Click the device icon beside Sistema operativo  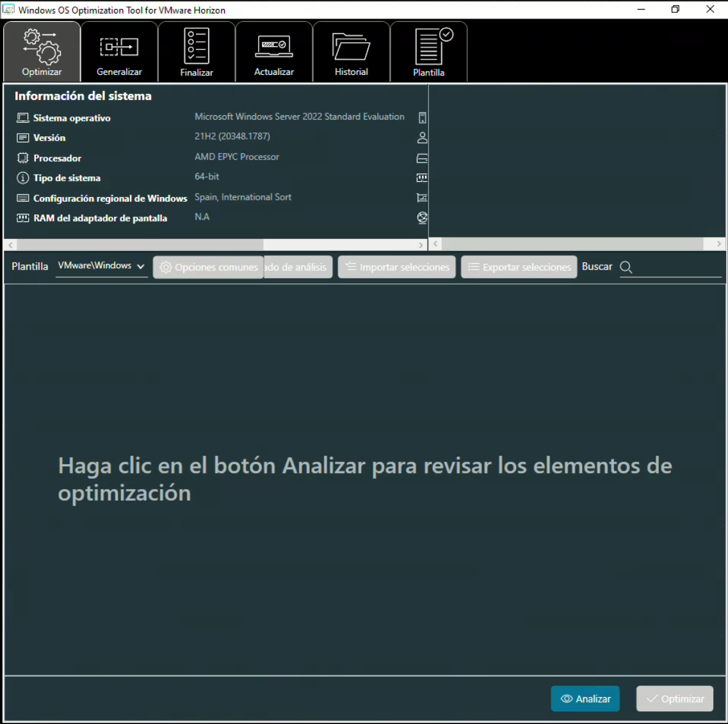coord(422,118)
